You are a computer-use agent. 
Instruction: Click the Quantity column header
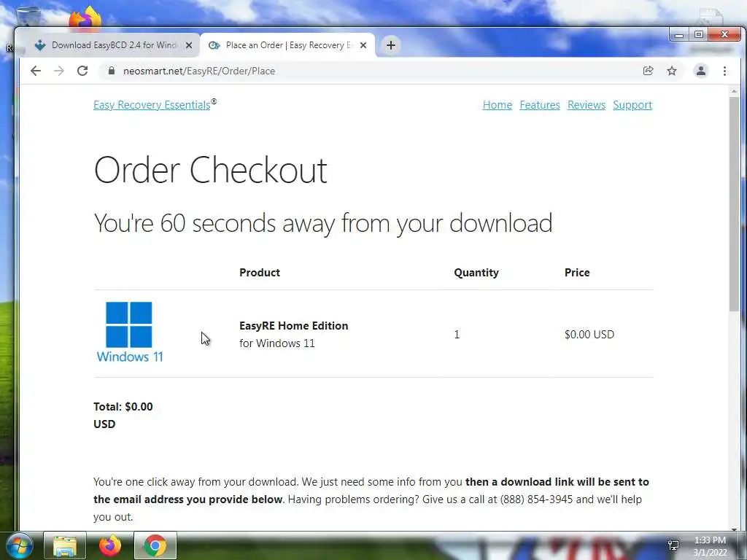coord(476,273)
